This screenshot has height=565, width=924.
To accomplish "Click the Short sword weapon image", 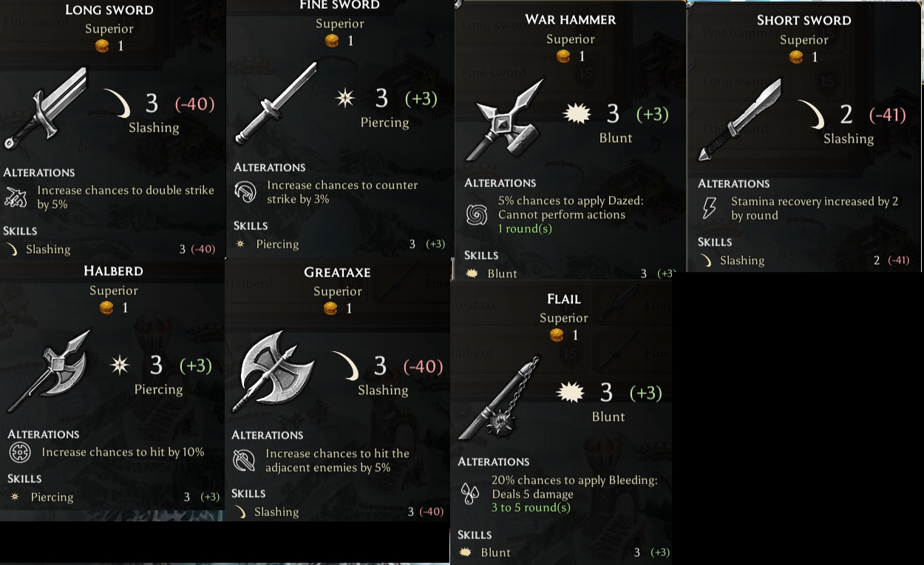I will 740,119.
